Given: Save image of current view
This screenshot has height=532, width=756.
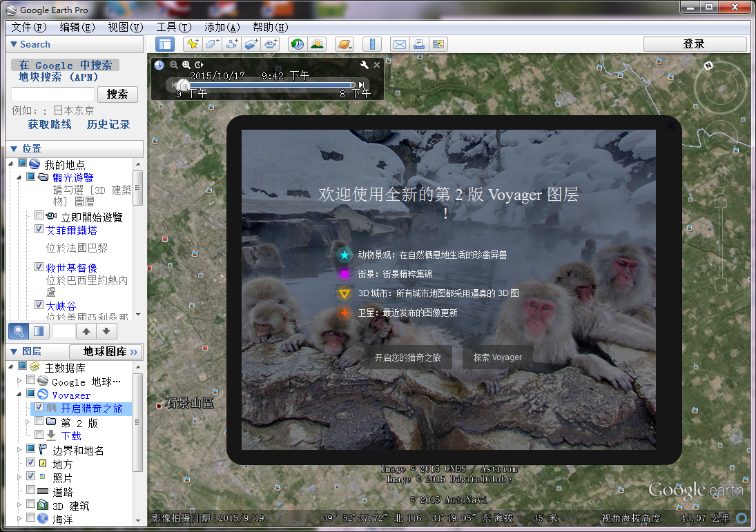Looking at the screenshot, I should (x=438, y=44).
